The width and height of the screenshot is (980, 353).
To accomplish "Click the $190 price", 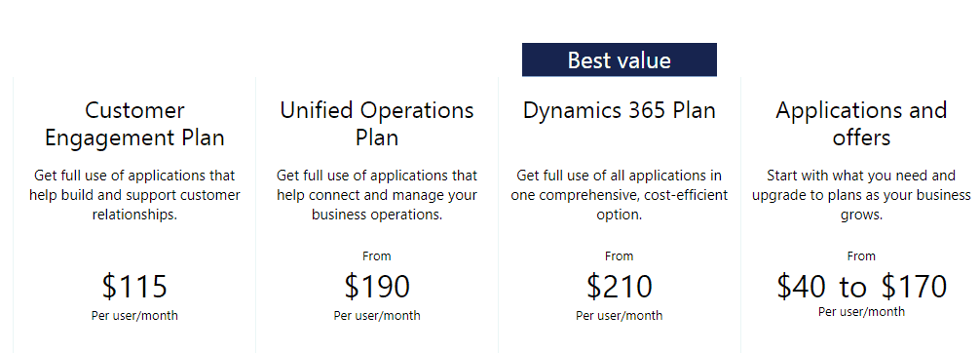I will click(x=377, y=287).
